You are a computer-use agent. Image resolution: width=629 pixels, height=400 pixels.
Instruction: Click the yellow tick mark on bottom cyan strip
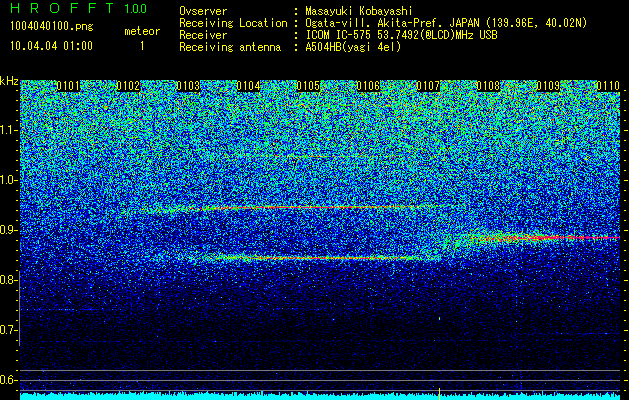440,394
